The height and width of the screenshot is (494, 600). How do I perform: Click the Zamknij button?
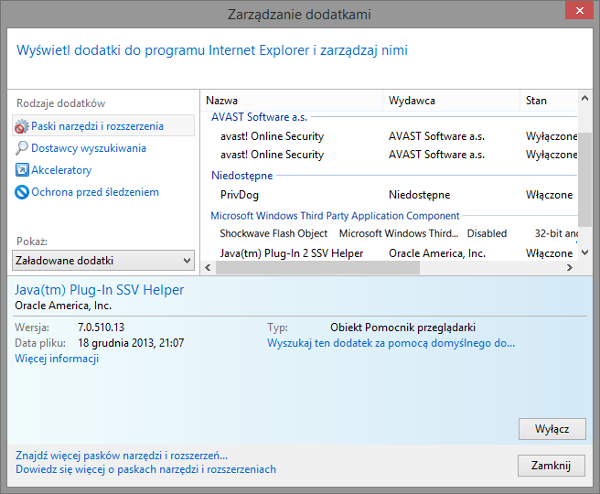tap(551, 465)
